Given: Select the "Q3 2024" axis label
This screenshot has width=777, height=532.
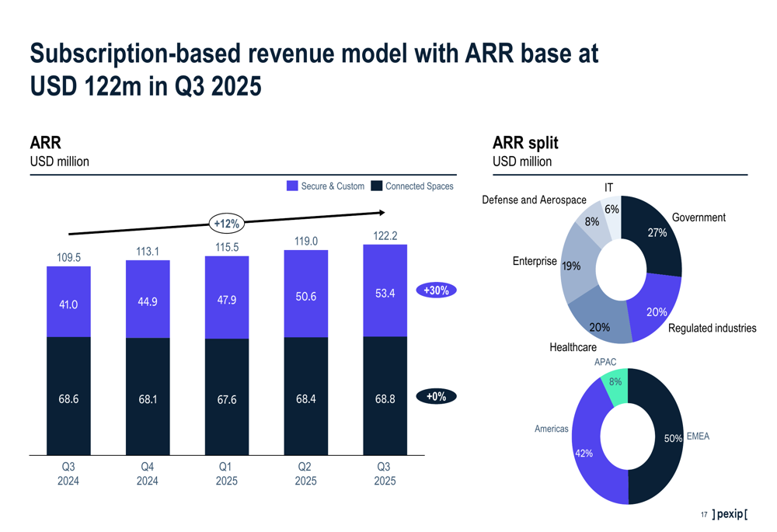Looking at the screenshot, I should [68, 474].
